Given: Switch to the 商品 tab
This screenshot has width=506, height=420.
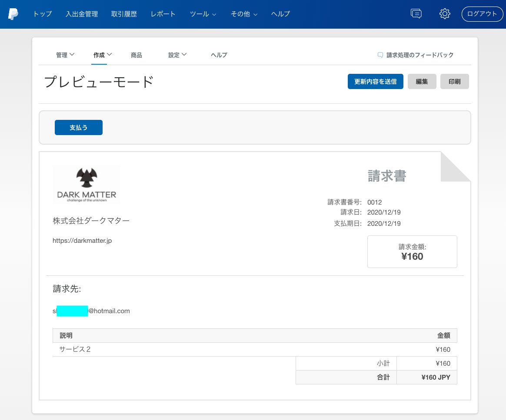Looking at the screenshot, I should coord(136,55).
